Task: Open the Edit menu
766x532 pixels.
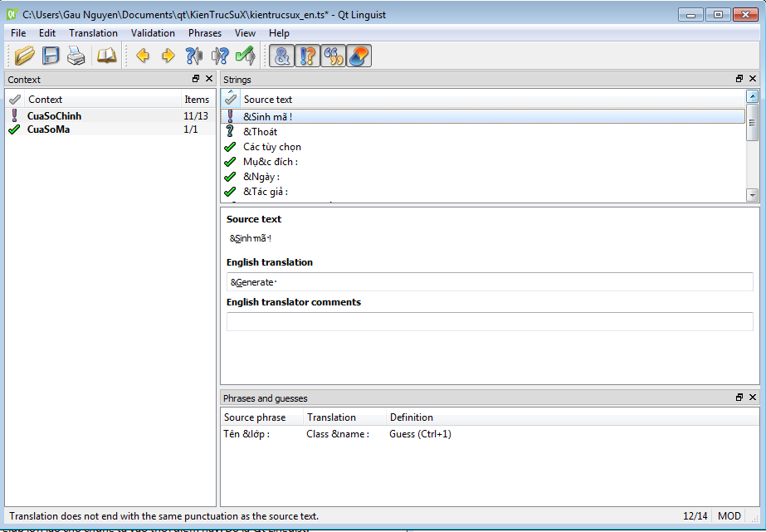Action: 47,32
